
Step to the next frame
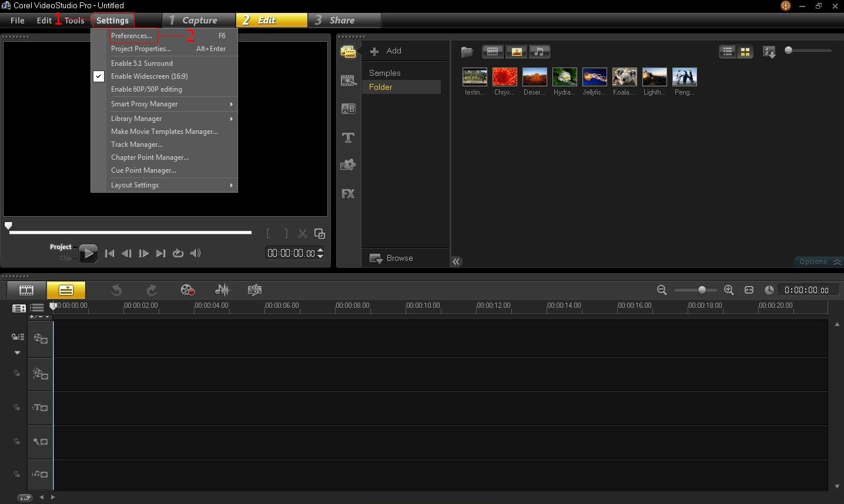143,253
